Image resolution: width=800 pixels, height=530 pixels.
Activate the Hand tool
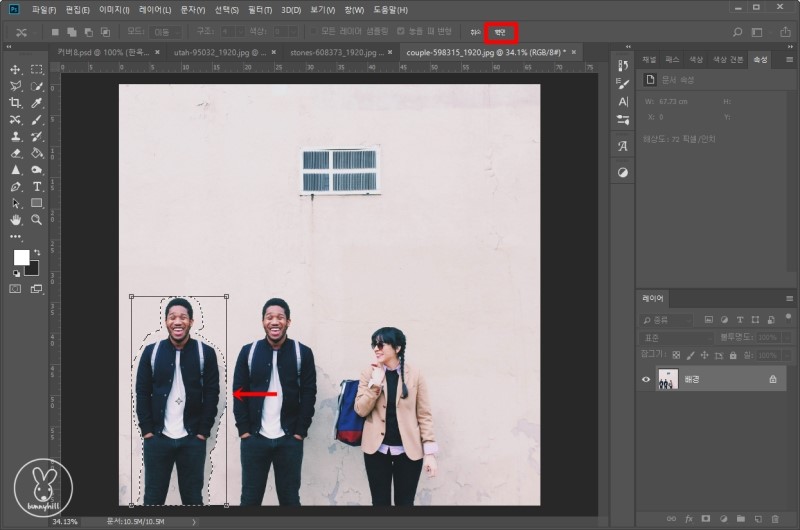(15, 219)
